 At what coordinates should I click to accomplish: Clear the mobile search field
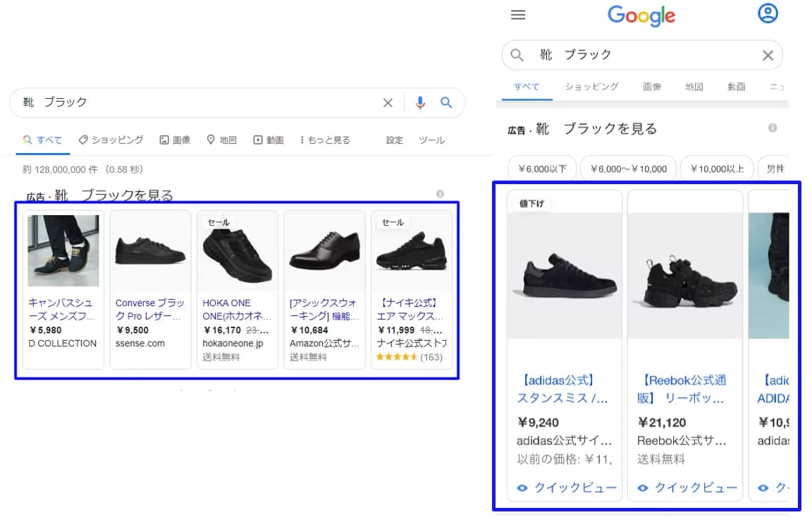click(768, 55)
